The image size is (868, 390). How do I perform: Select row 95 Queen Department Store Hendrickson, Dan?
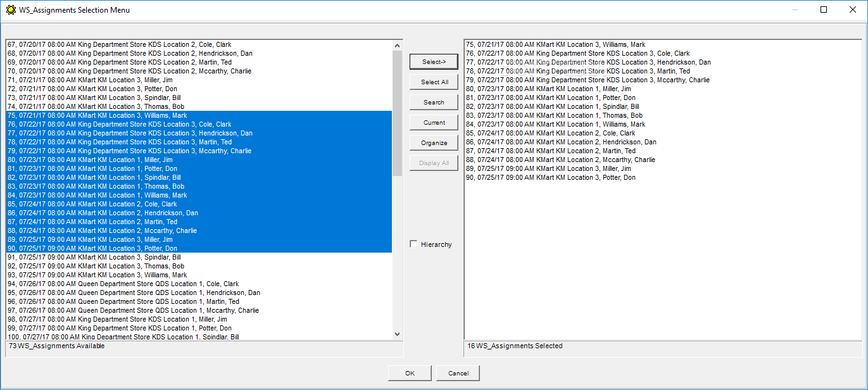click(199, 292)
